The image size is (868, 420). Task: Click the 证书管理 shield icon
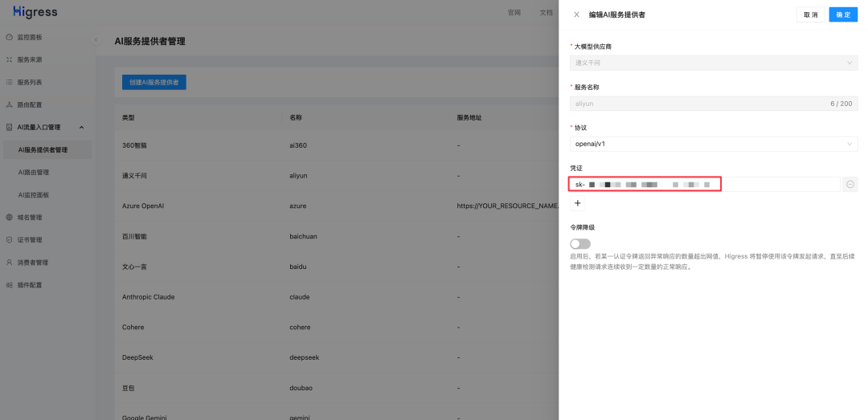pos(9,240)
